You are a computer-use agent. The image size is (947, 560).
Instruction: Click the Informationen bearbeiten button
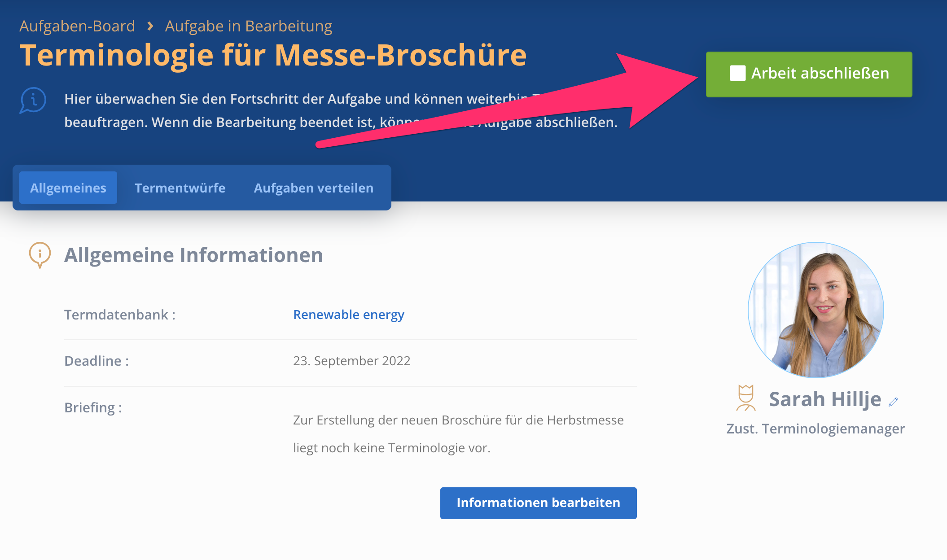[538, 503]
